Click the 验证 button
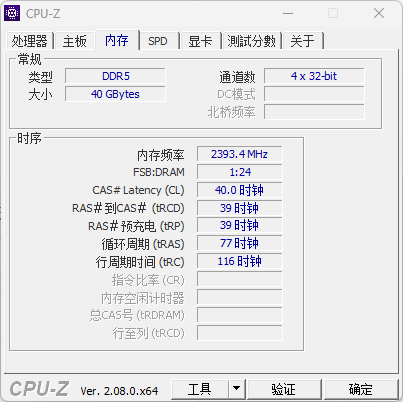This screenshot has width=403, height=402. pos(284,389)
